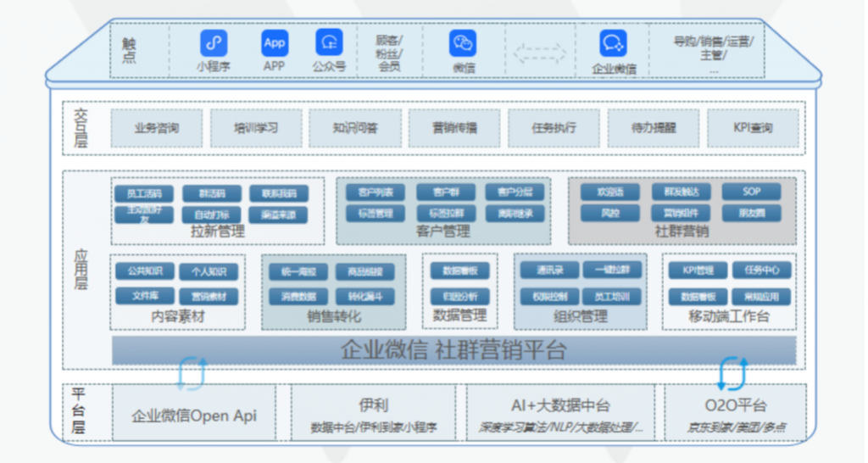Click the 权限控制 button
Screen dimensions: 868x463
point(550,296)
